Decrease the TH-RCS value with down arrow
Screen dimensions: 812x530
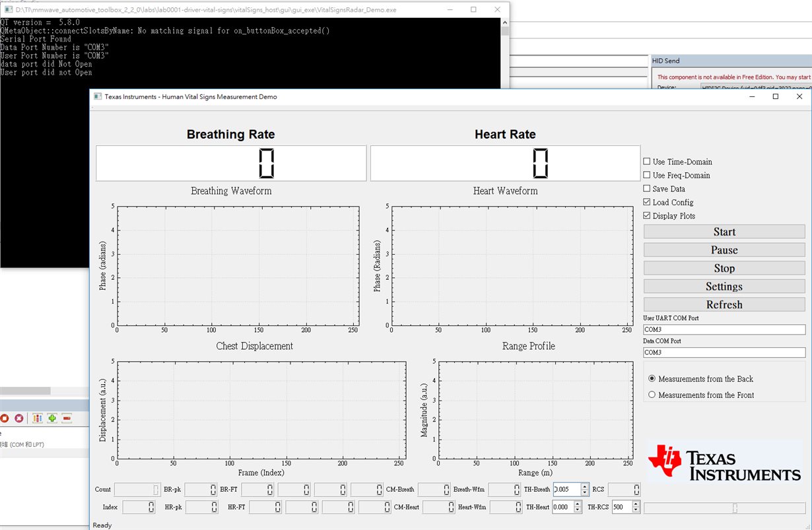pyautogui.click(x=636, y=510)
